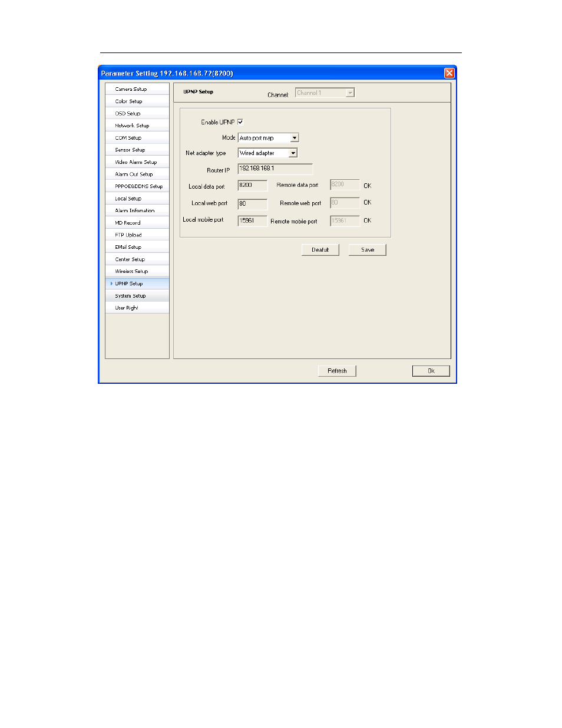Click the Router IP field
The image size is (562, 728).
pyautogui.click(x=275, y=169)
